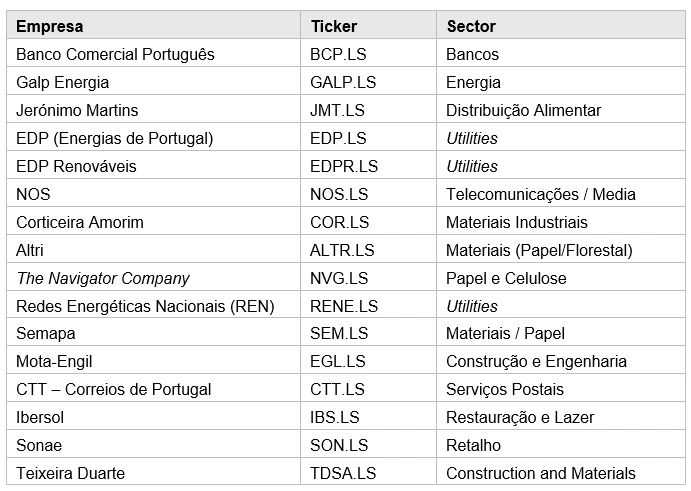Click the Teixeira Duarte company cell
The height and width of the screenshot is (491, 691).
pyautogui.click(x=153, y=472)
